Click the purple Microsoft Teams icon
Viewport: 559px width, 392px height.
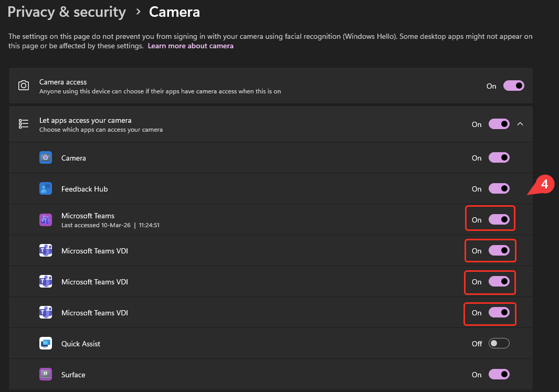[x=46, y=219]
